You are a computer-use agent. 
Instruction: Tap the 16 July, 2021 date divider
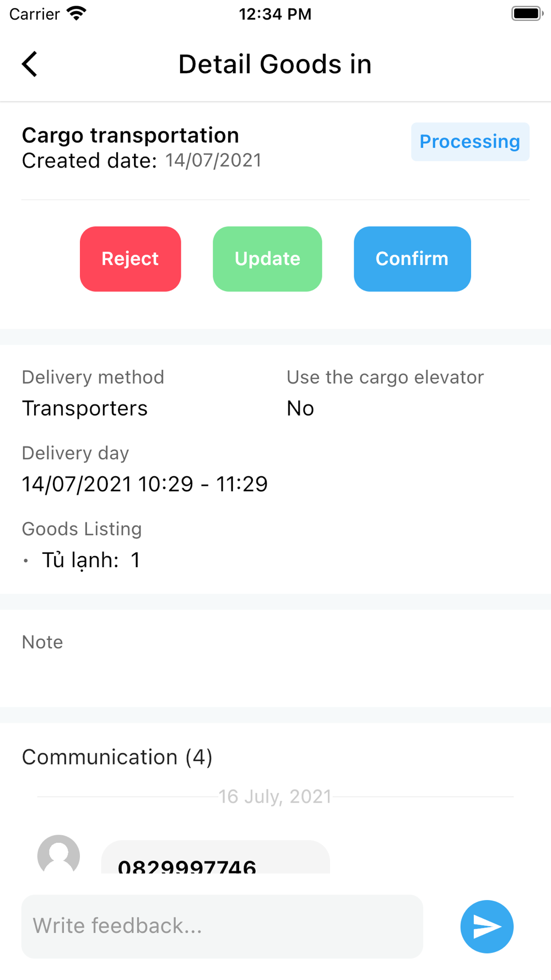point(275,796)
